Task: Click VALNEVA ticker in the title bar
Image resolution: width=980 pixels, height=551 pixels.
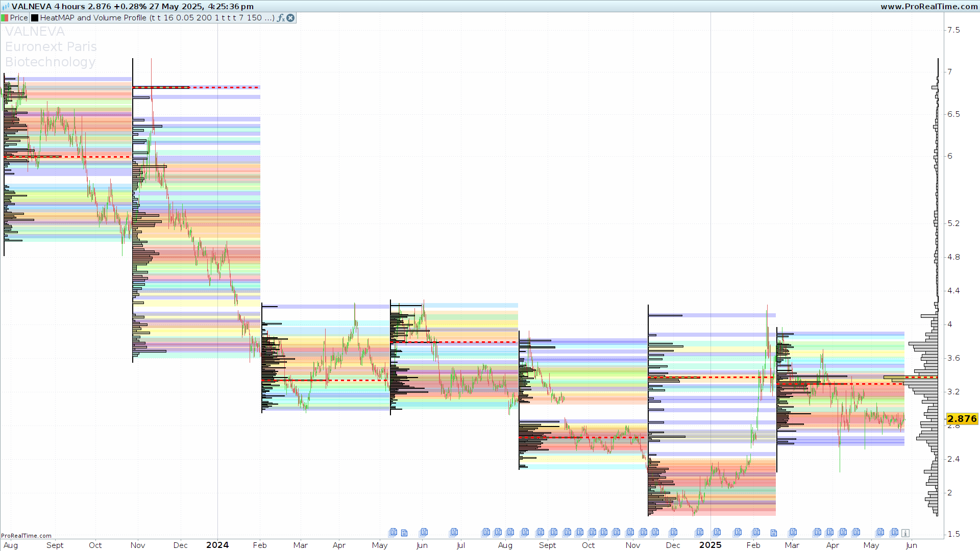Action: (x=32, y=6)
